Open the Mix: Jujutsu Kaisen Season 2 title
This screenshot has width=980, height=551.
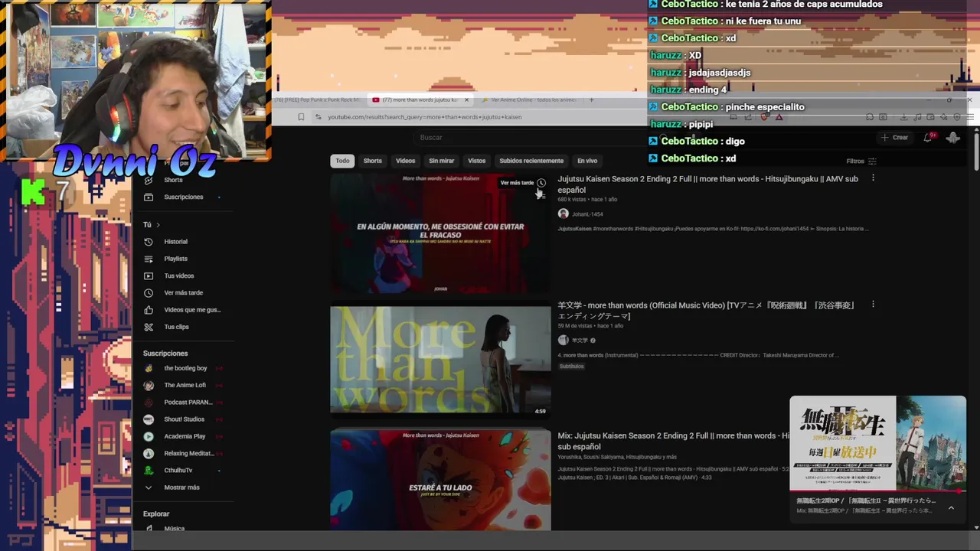(x=674, y=441)
